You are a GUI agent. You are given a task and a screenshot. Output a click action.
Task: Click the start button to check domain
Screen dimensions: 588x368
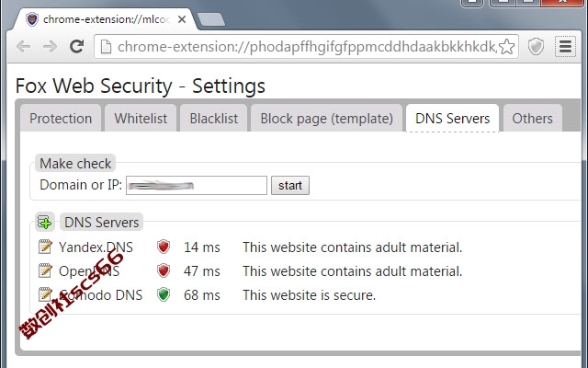point(290,186)
